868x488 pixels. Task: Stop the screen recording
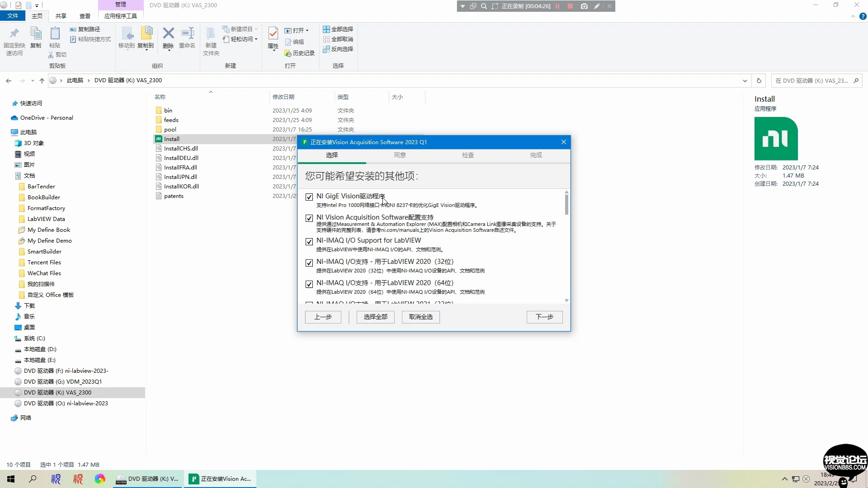(x=570, y=6)
